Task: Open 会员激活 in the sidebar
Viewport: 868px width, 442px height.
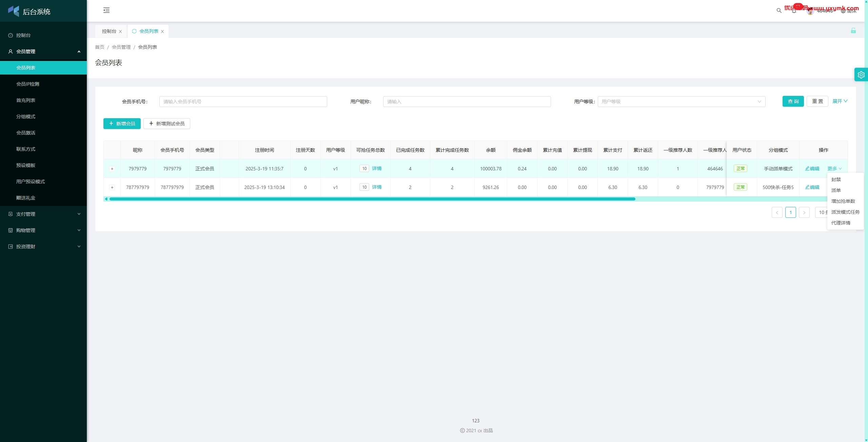Action: click(43, 133)
